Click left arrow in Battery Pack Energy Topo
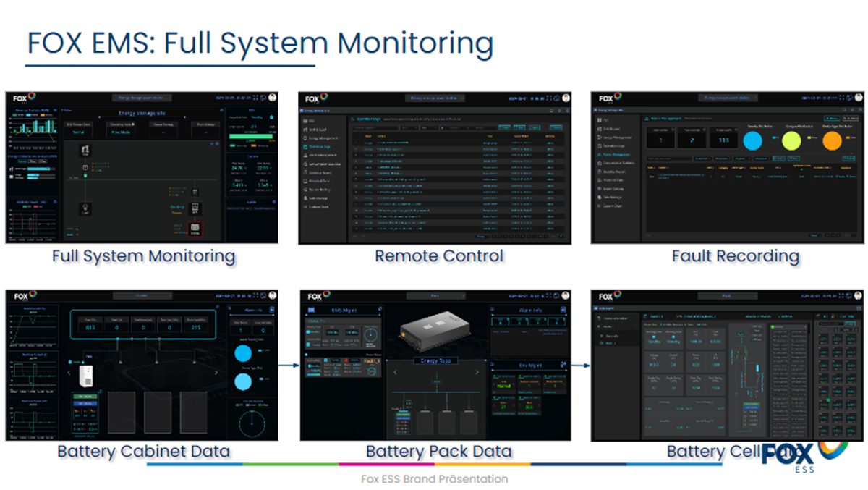The width and height of the screenshot is (868, 490). (x=395, y=372)
